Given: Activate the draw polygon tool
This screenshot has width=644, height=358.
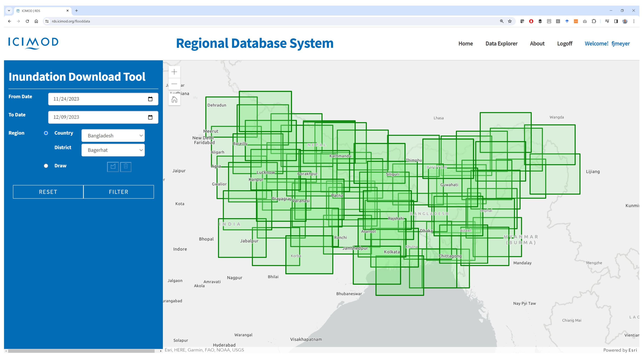Looking at the screenshot, I should pyautogui.click(x=113, y=167).
